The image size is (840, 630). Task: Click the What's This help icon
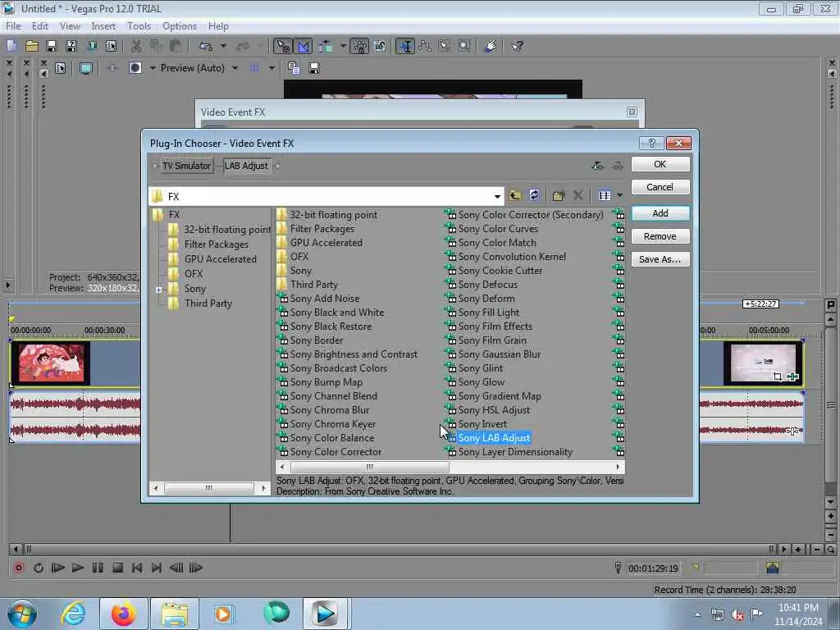tap(517, 46)
